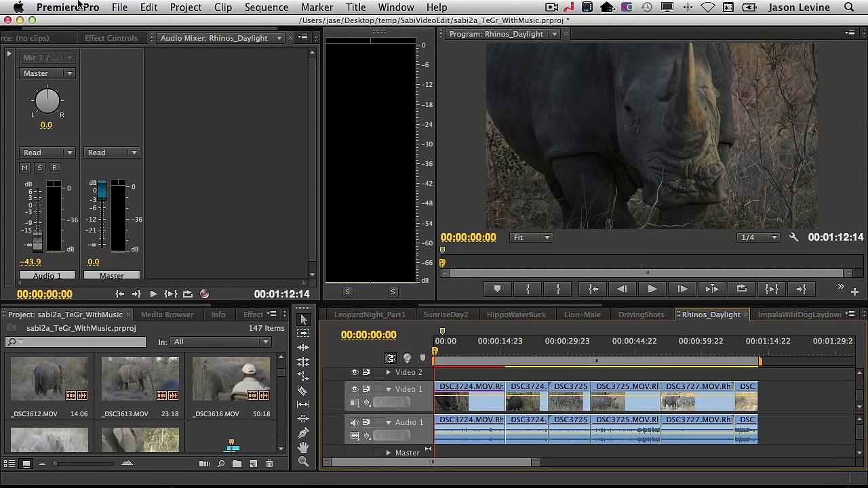Enable Record button R on Audio 1 mixer

(x=54, y=167)
